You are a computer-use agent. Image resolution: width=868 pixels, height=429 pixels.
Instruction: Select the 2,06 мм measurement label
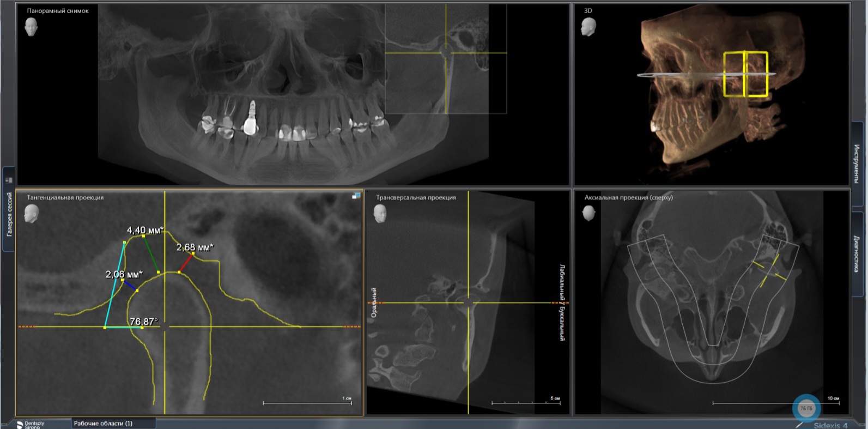click(x=124, y=274)
